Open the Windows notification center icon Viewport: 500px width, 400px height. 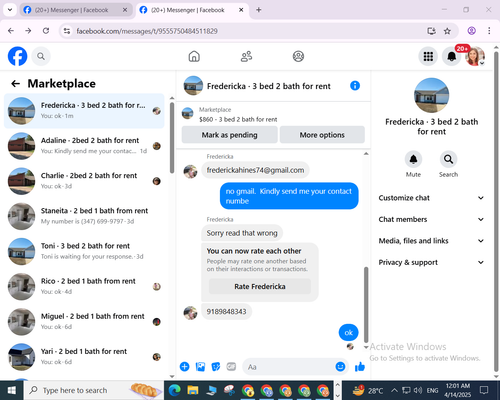484,390
